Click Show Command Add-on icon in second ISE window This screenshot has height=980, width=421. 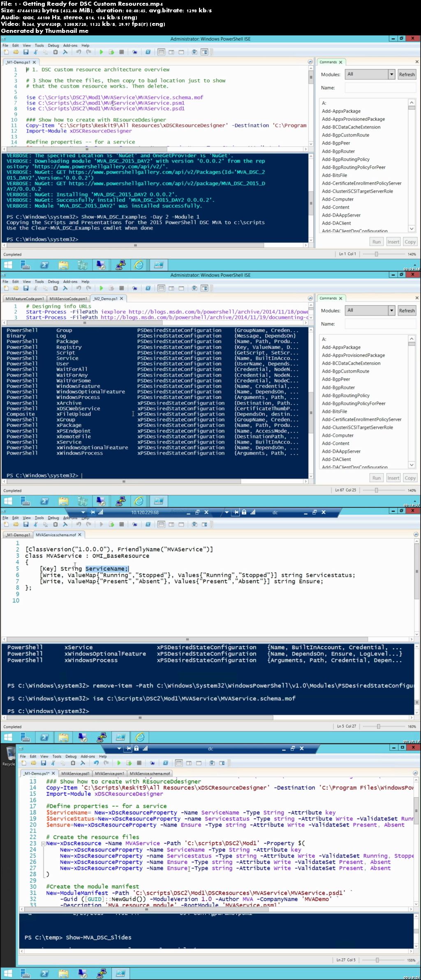point(204,288)
